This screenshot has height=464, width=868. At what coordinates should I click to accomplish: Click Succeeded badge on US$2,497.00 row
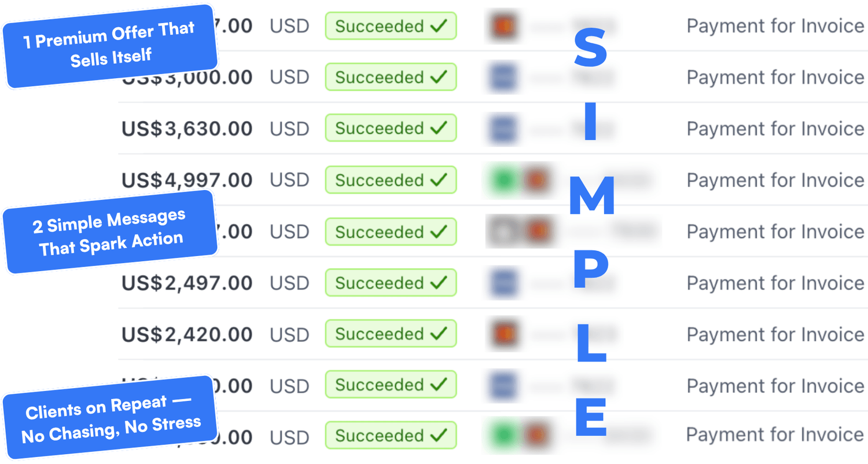click(391, 283)
